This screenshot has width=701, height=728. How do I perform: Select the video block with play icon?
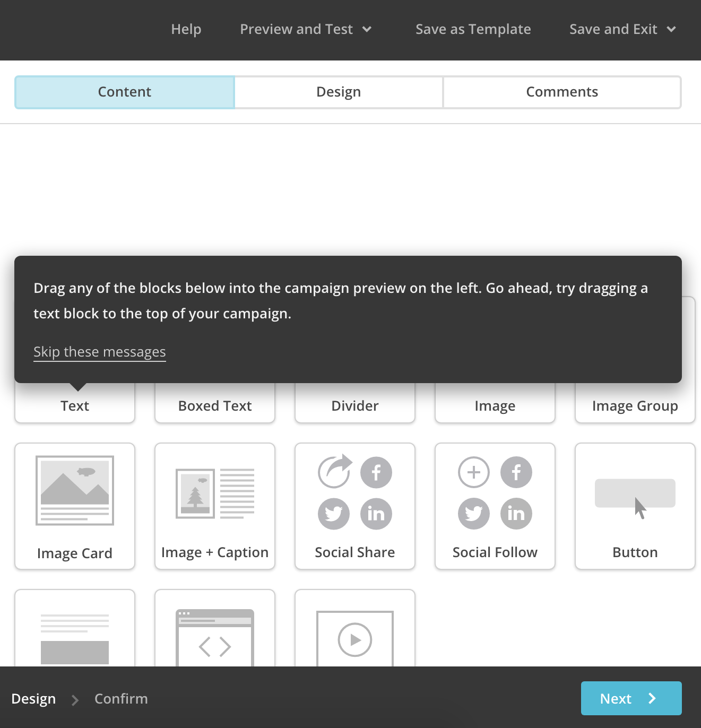(x=355, y=628)
